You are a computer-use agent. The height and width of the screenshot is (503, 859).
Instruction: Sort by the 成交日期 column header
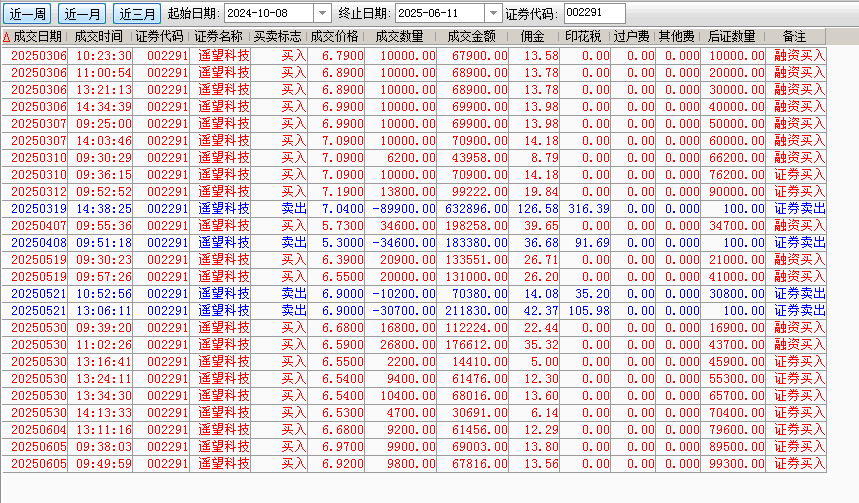(x=37, y=37)
